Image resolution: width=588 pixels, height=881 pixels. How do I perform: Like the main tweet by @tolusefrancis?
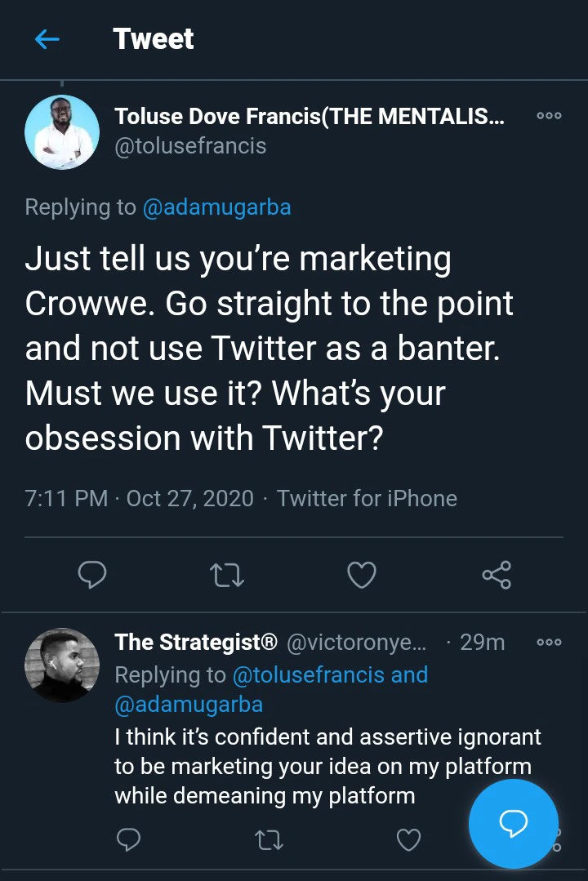[x=361, y=575]
